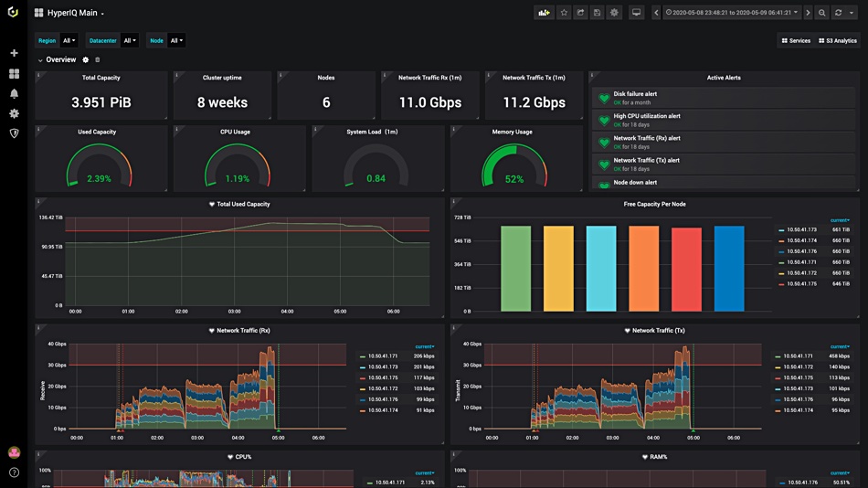Click color swatch for 10.50.41.173 in Rx legend

coord(363,367)
